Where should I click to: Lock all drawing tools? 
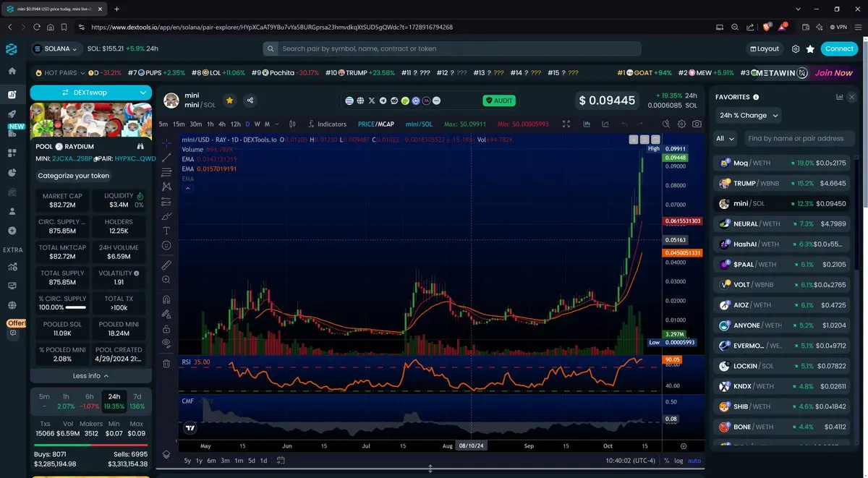coord(166,328)
